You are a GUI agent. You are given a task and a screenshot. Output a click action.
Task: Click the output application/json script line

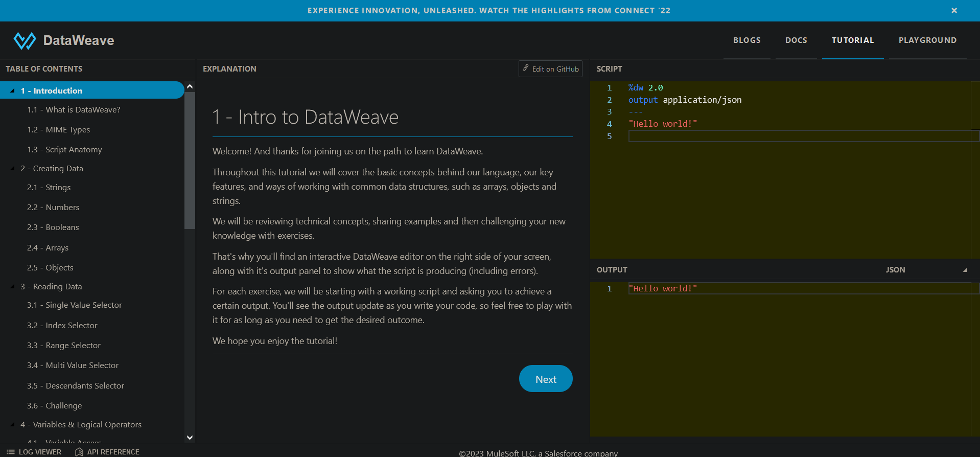point(685,100)
